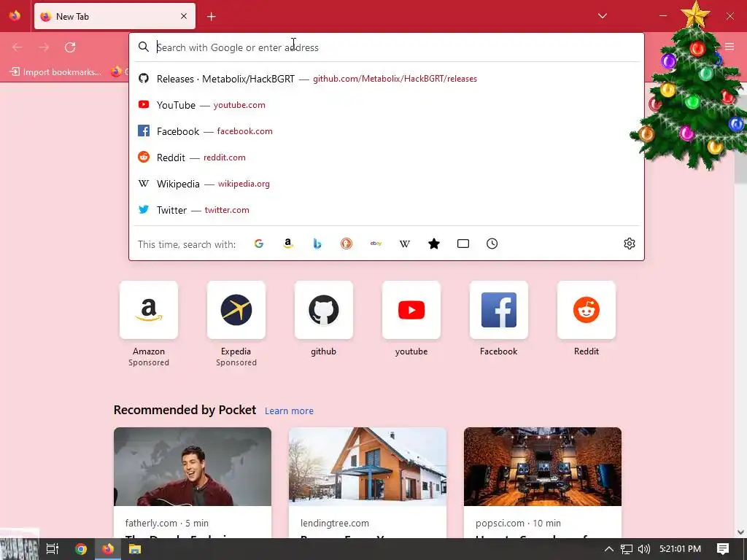Image resolution: width=747 pixels, height=560 pixels.
Task: Launch Chrome from the taskbar
Action: tap(81, 549)
